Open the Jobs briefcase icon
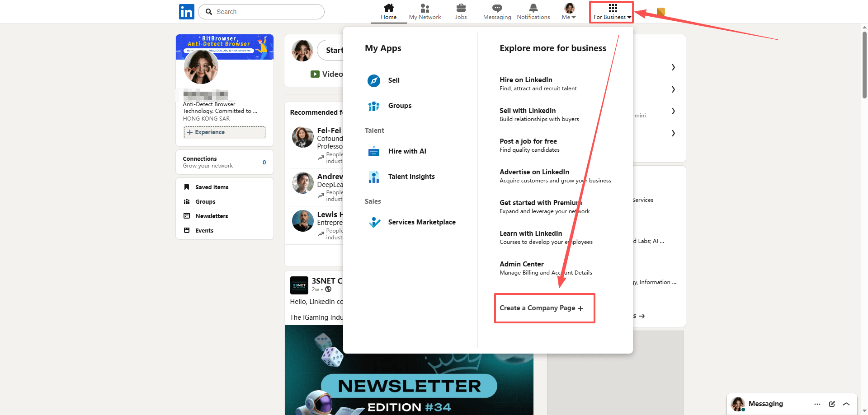Screen dimensions: 868x415 coord(461,8)
